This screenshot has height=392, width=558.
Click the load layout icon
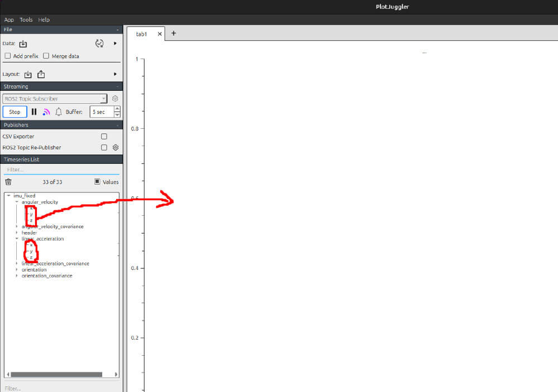(28, 74)
